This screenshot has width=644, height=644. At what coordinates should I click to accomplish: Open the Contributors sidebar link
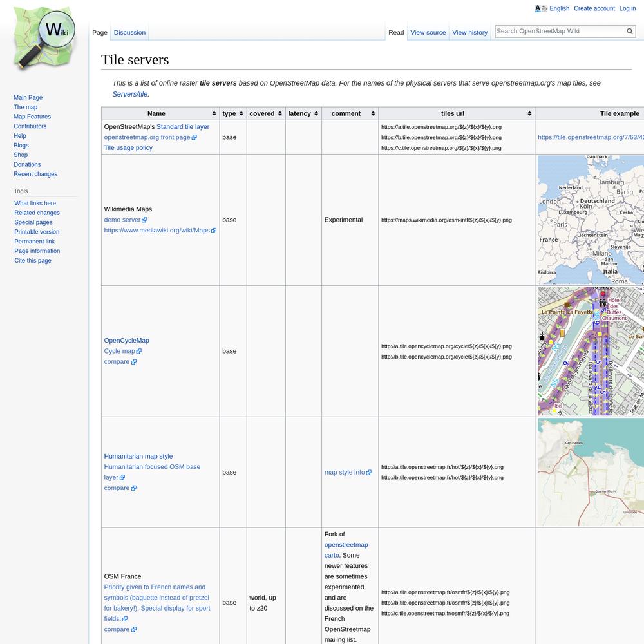click(30, 126)
